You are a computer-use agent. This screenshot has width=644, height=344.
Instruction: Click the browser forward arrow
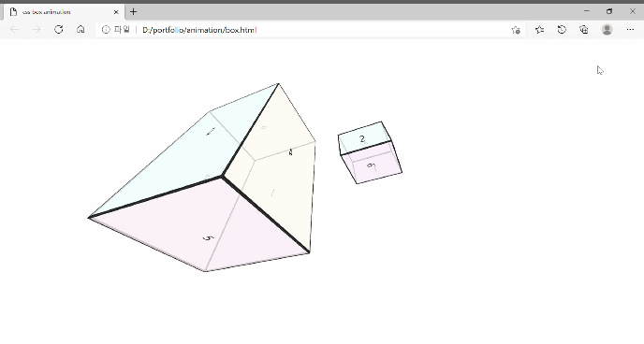click(x=37, y=30)
